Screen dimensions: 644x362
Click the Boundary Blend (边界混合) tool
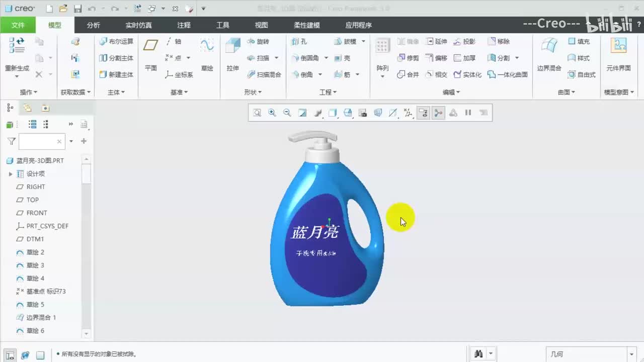pos(549,55)
